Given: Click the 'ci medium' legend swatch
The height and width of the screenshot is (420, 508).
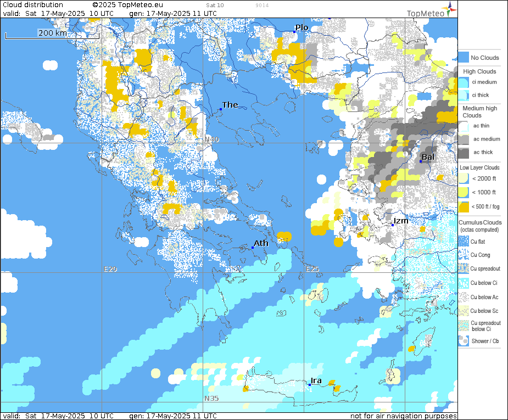Looking at the screenshot, I should pos(464,82).
